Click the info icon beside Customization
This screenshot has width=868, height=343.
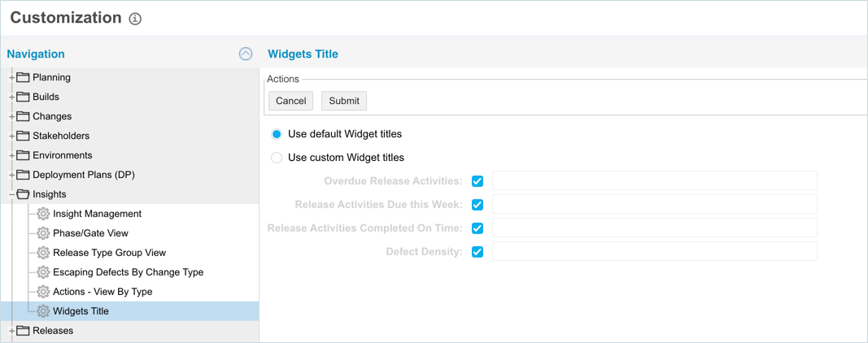coord(135,19)
